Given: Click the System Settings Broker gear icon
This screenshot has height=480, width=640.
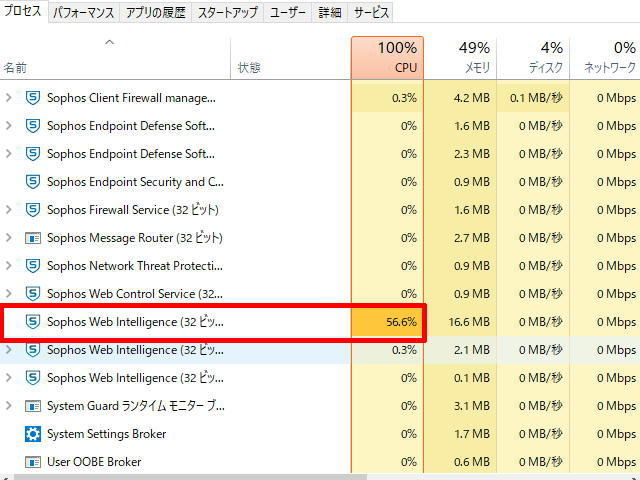Looking at the screenshot, I should [33, 433].
